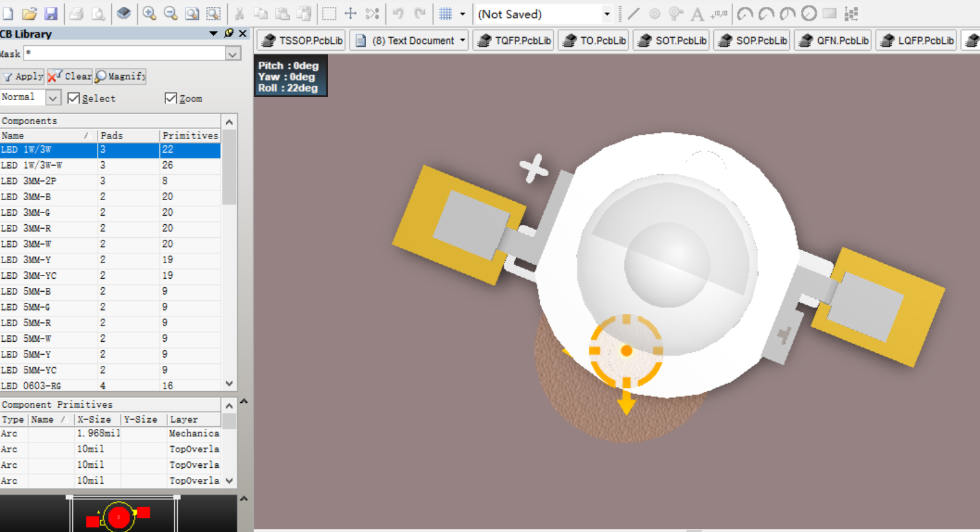Save the library with the floppy icon
Screen dimensions: 980x532
[51, 13]
